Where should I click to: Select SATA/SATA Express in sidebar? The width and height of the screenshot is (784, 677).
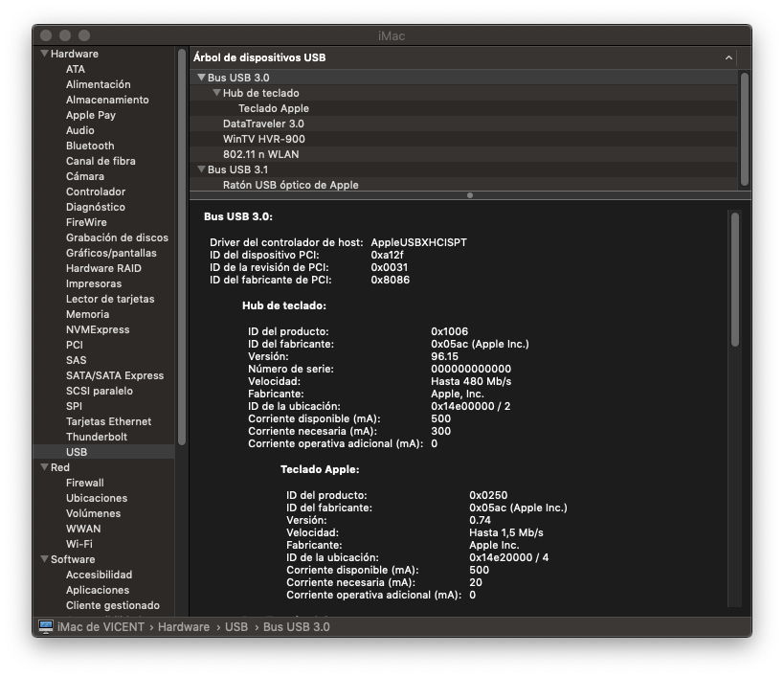click(115, 375)
